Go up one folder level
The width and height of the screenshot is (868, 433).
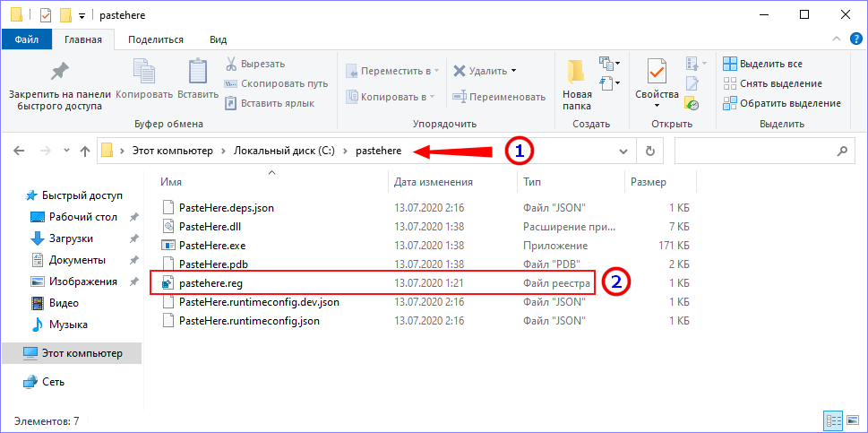85,151
